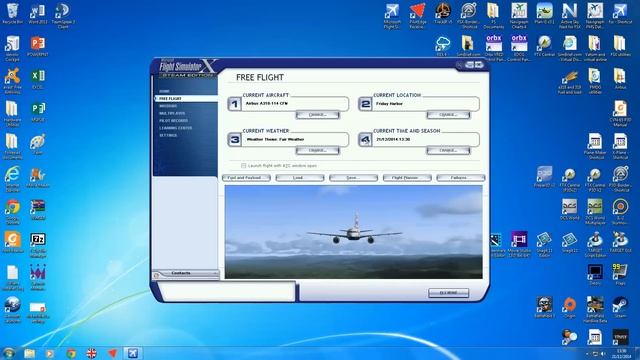The height and width of the screenshot is (360, 640).
Task: Expand the Contacts panel
Action: 186,273
